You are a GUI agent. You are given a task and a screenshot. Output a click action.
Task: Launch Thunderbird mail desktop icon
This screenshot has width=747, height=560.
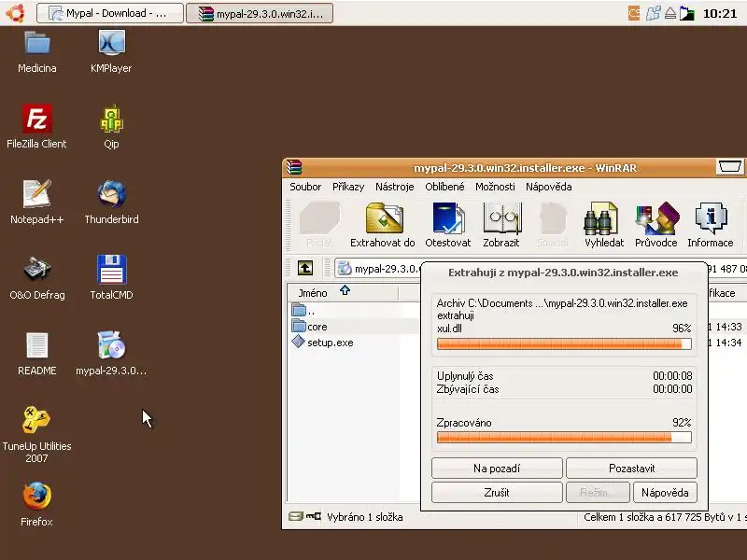click(111, 203)
